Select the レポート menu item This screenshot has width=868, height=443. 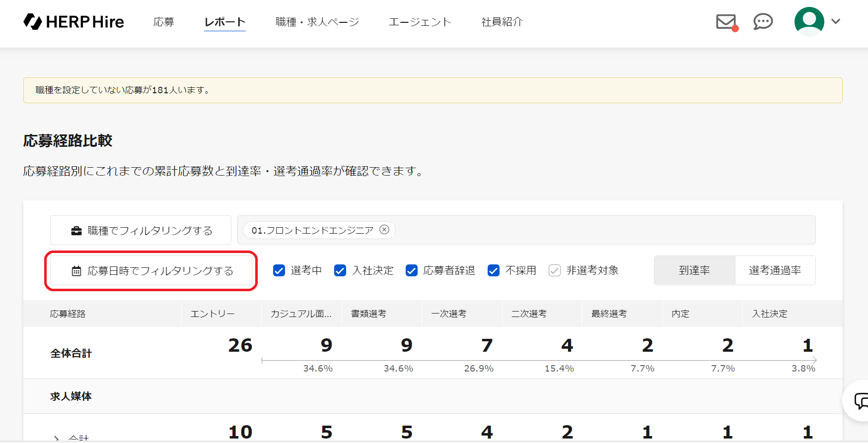tap(225, 22)
